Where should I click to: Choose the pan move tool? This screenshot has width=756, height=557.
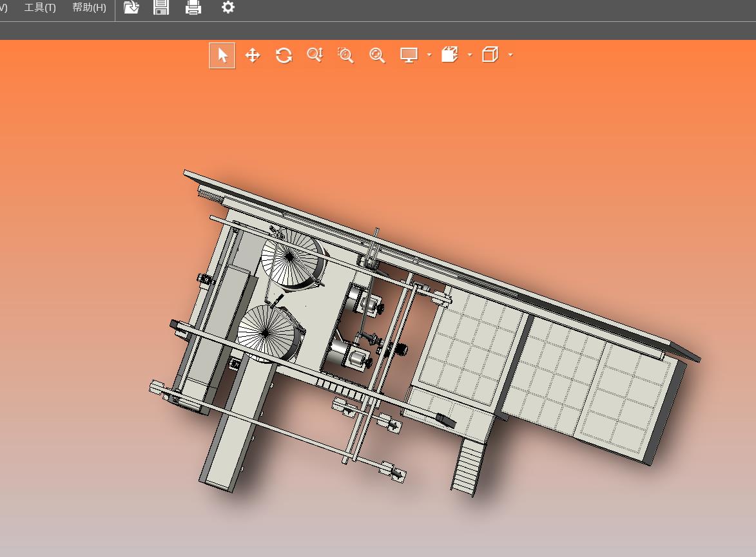[x=253, y=55]
